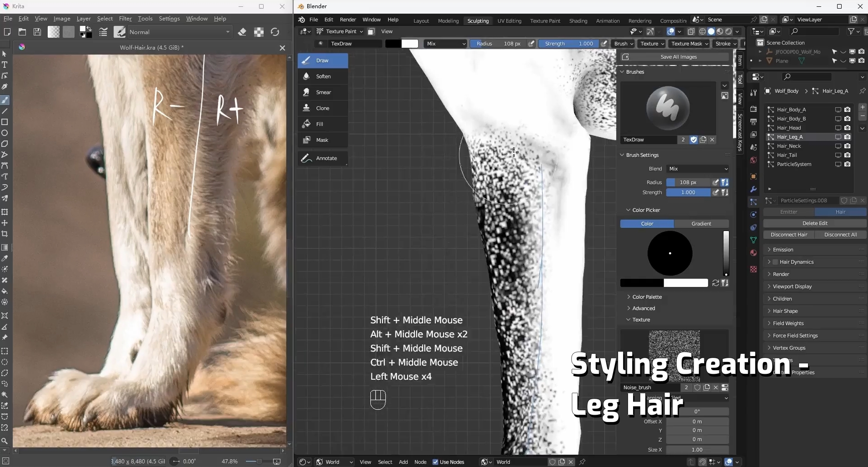The image size is (868, 467).
Task: Switch to the Shading workspace tab
Action: tap(578, 21)
